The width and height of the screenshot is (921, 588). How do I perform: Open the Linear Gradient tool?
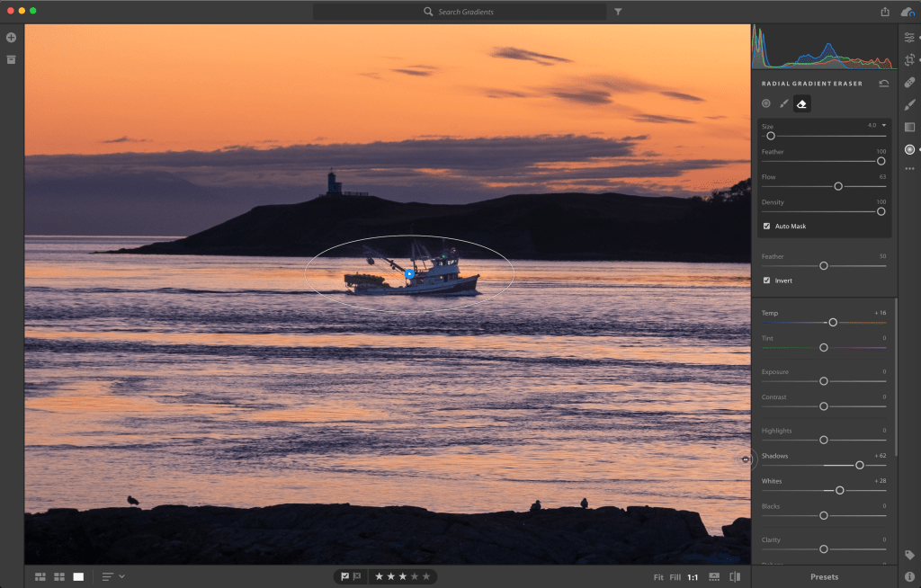point(909,127)
